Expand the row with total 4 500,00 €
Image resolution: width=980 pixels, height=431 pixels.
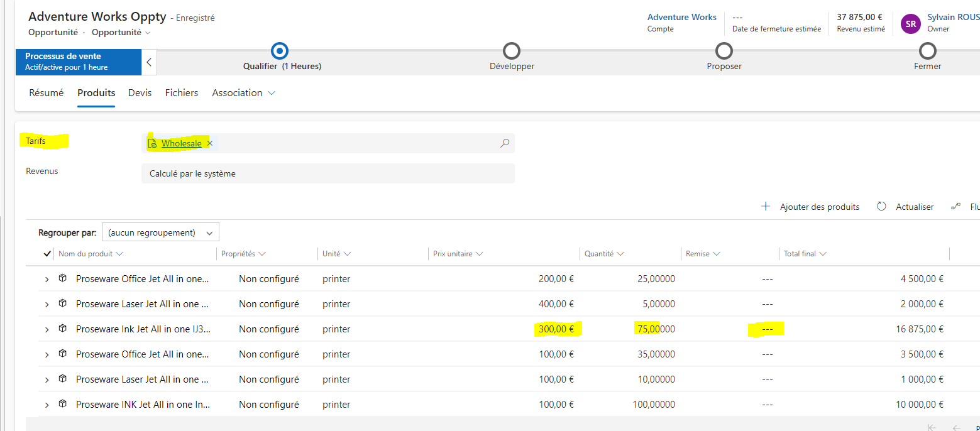click(47, 279)
